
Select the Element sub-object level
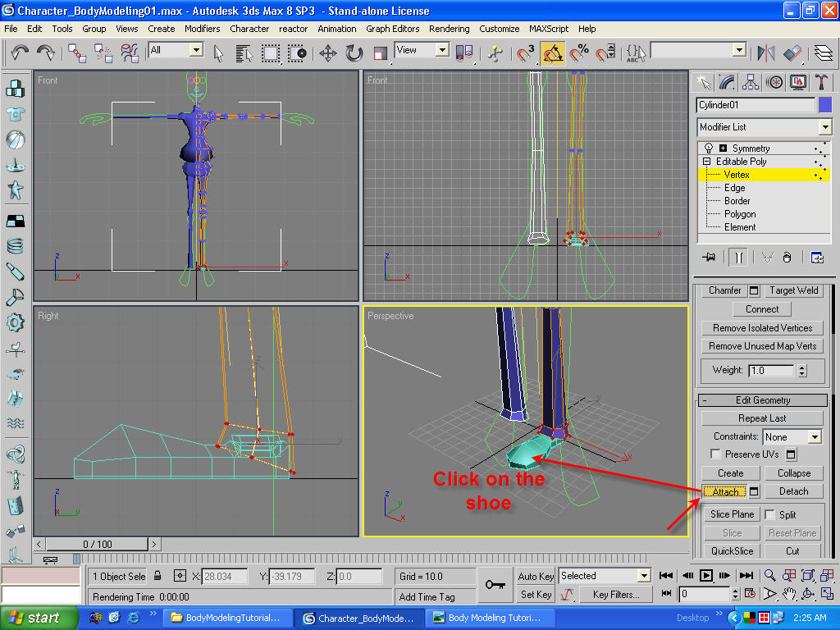740,227
